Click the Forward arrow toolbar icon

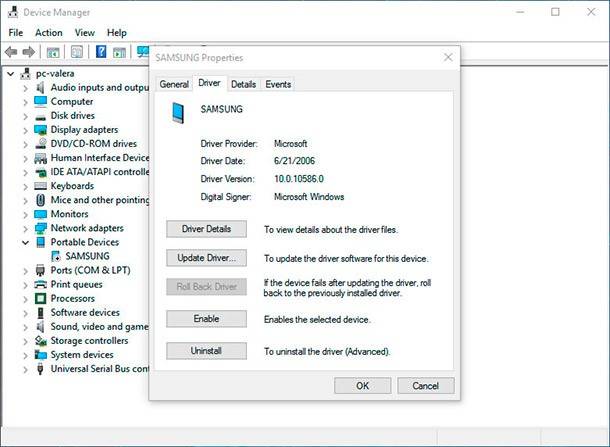click(29, 52)
